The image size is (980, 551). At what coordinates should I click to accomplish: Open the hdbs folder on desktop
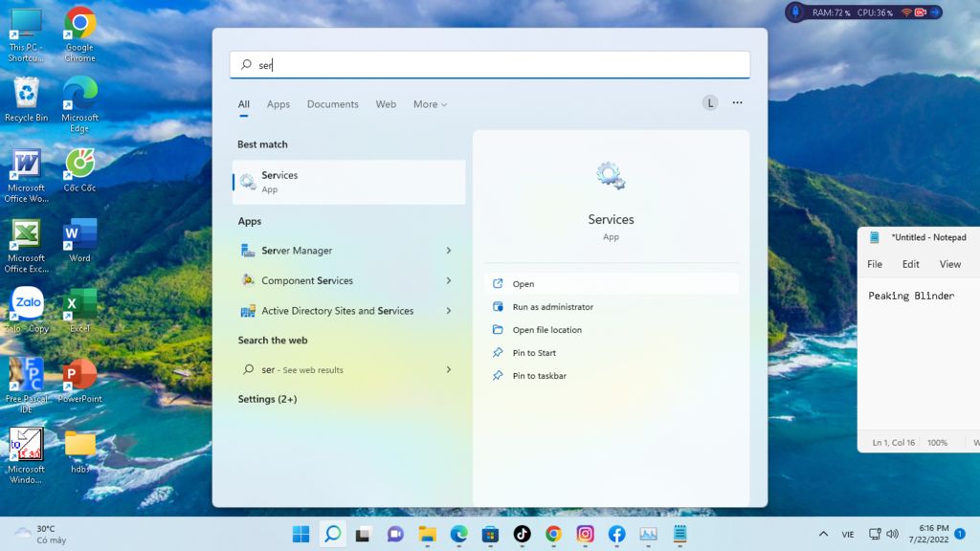click(x=80, y=452)
